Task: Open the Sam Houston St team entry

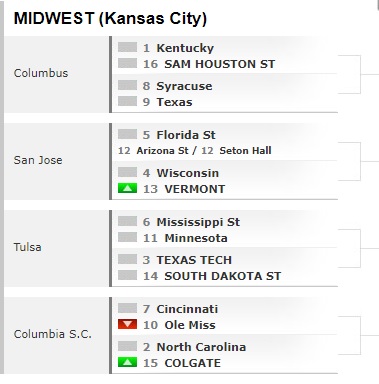Action: [x=220, y=64]
